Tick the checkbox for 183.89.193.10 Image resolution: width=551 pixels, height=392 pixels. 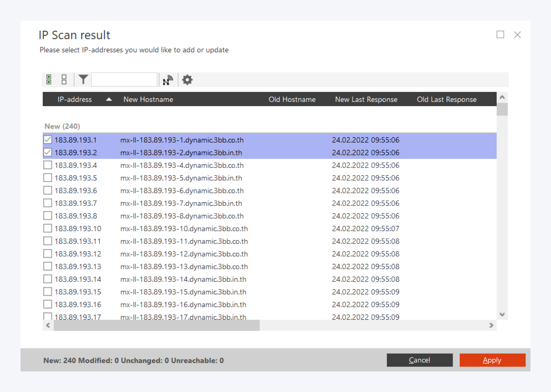(48, 228)
